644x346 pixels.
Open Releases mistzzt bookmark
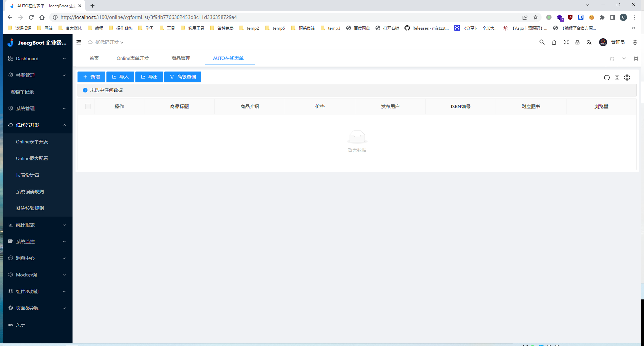427,28
